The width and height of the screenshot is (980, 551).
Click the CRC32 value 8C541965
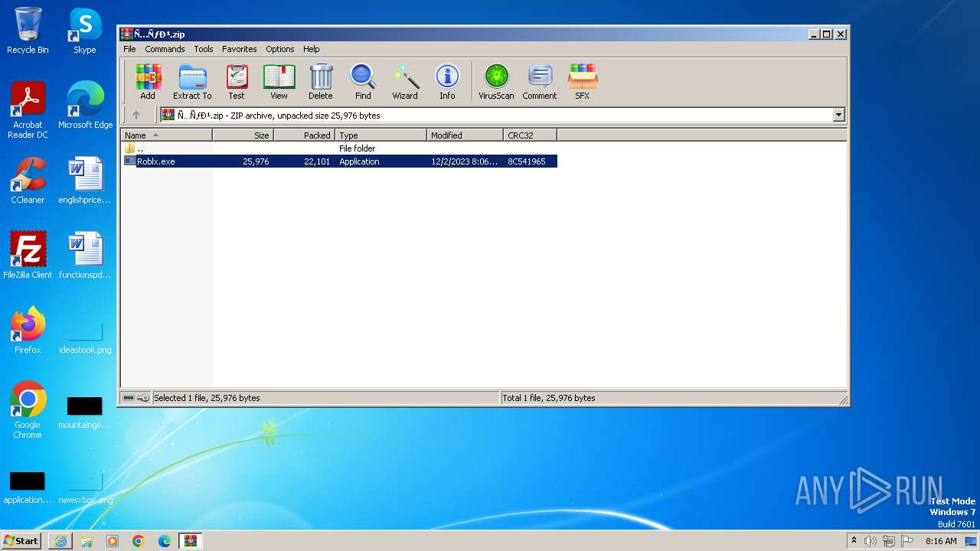(527, 161)
